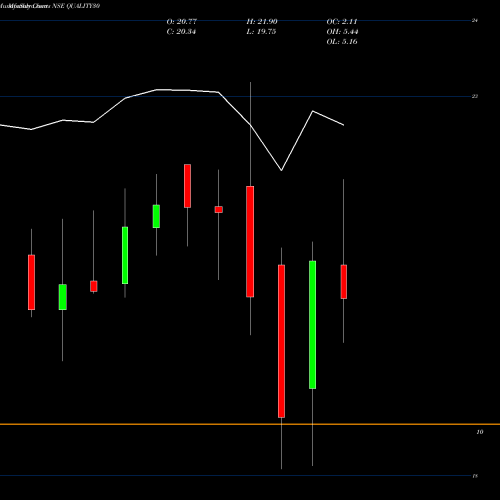
Task: Click the low value "L: 19.75"
Action: pyautogui.click(x=261, y=32)
